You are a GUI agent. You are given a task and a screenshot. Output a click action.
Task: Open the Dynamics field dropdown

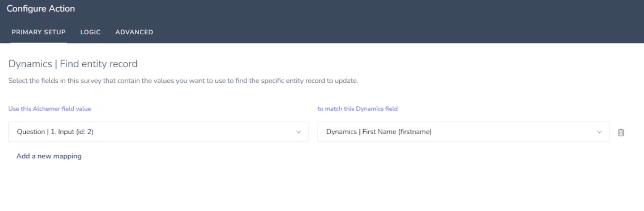[x=463, y=132]
